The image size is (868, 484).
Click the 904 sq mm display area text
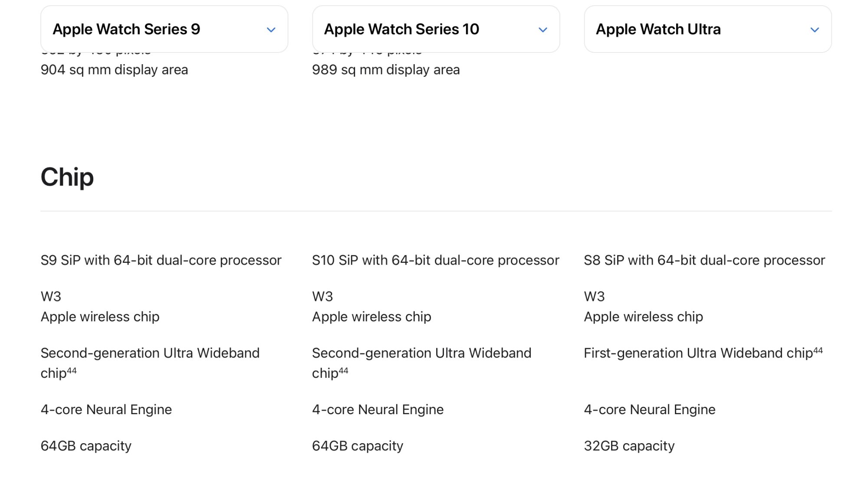pos(114,70)
